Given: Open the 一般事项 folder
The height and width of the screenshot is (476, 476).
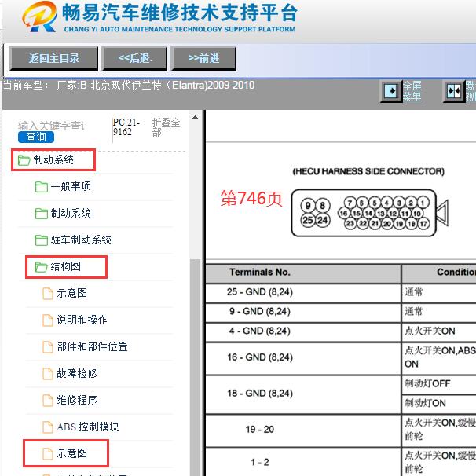Looking at the screenshot, I should [71, 186].
